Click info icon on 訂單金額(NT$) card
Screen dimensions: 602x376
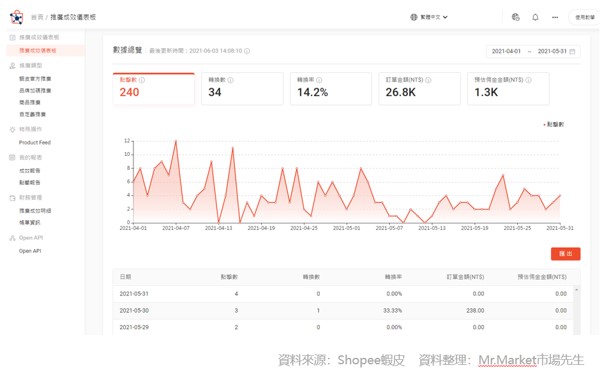coord(428,80)
